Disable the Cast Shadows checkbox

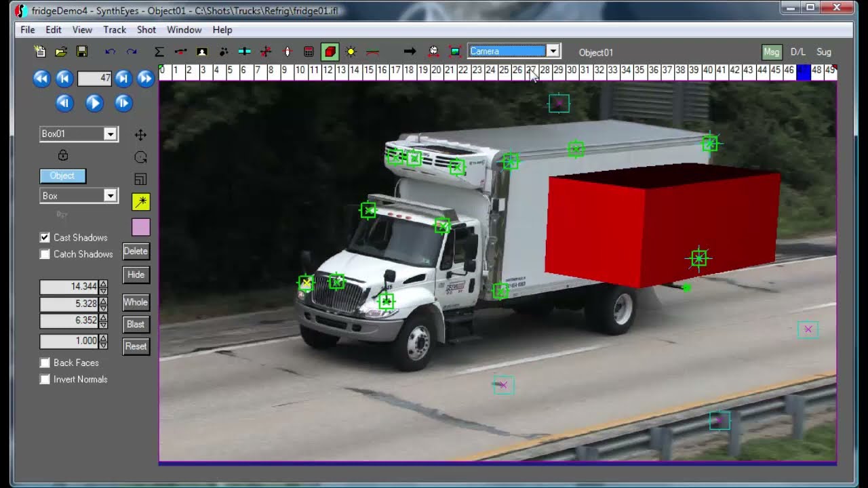coord(45,238)
